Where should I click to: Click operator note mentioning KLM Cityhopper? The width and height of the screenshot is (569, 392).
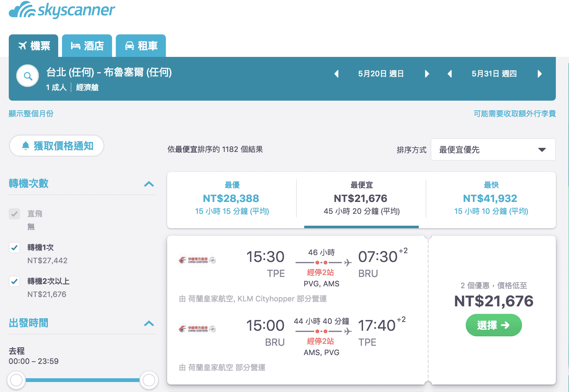pyautogui.click(x=253, y=299)
